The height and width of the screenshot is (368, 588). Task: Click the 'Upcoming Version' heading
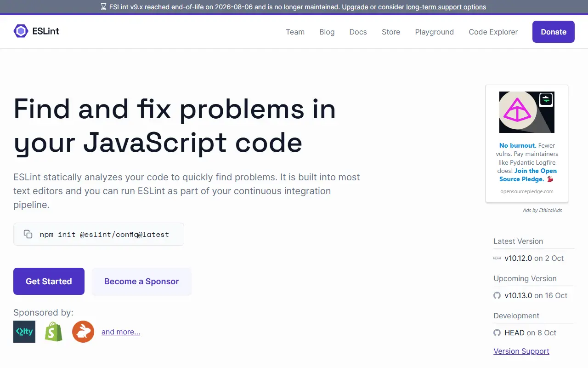pyautogui.click(x=525, y=278)
